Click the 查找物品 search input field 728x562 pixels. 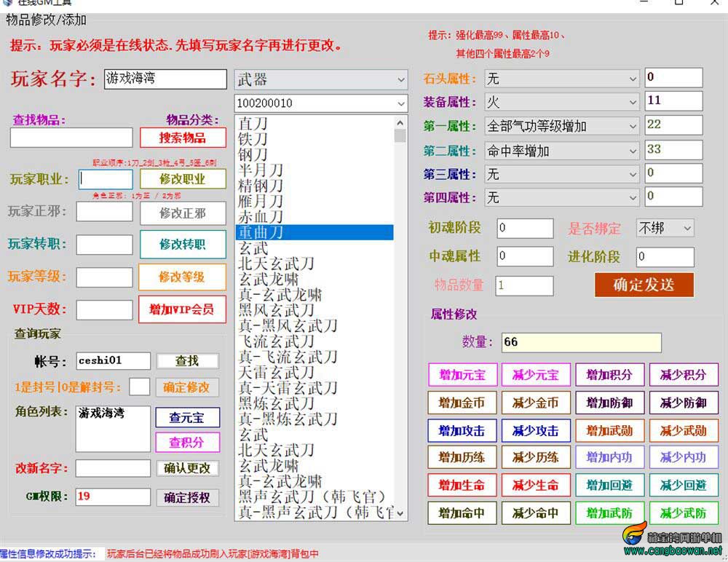click(x=71, y=138)
